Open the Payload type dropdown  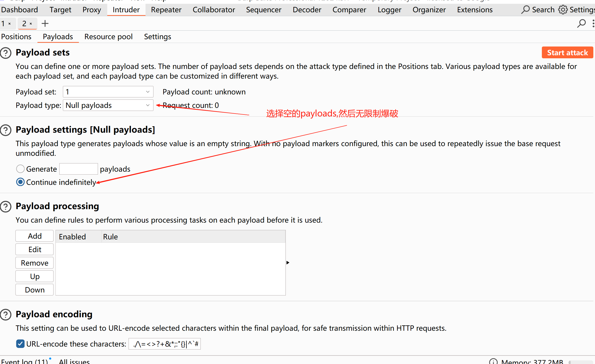(108, 105)
